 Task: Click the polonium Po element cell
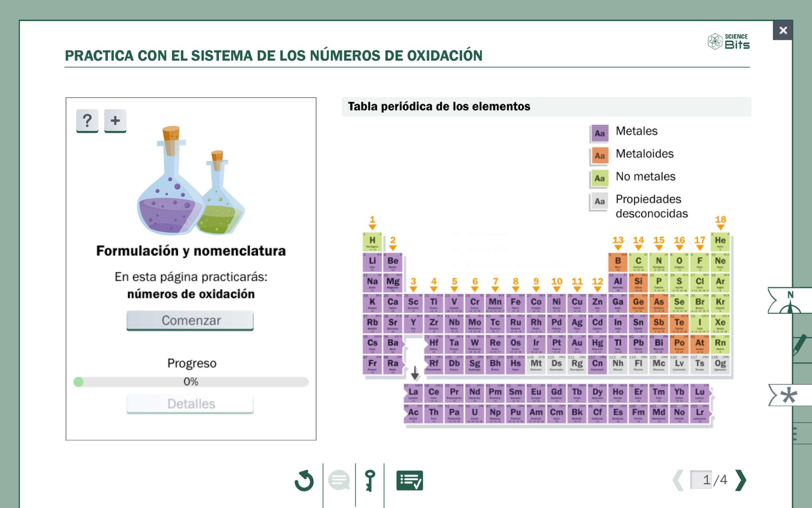[x=679, y=344]
